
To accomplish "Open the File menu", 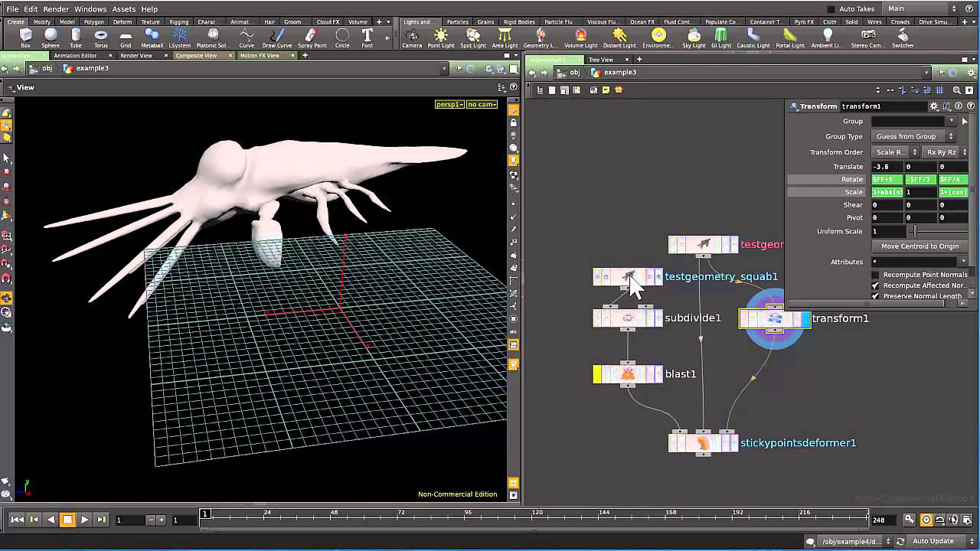I will [x=12, y=9].
